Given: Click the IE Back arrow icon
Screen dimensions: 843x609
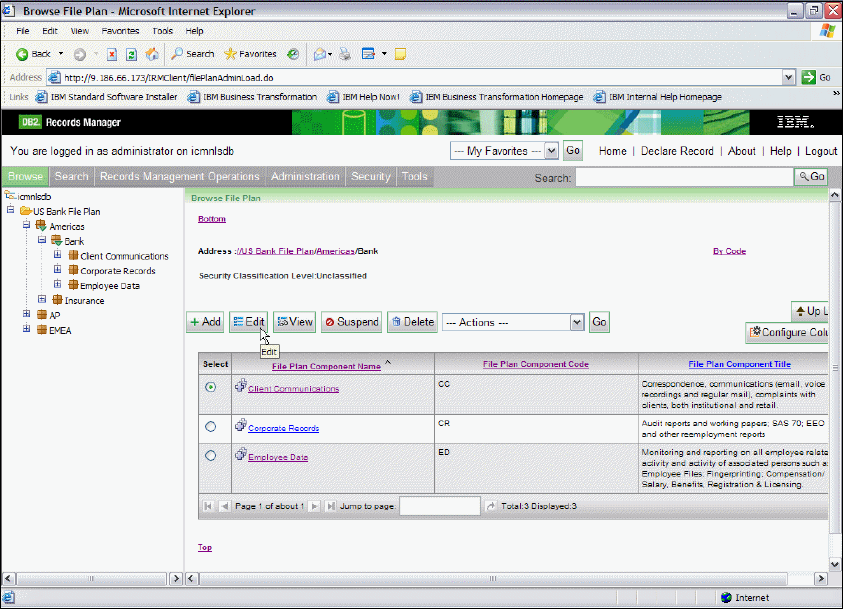Looking at the screenshot, I should 22,54.
